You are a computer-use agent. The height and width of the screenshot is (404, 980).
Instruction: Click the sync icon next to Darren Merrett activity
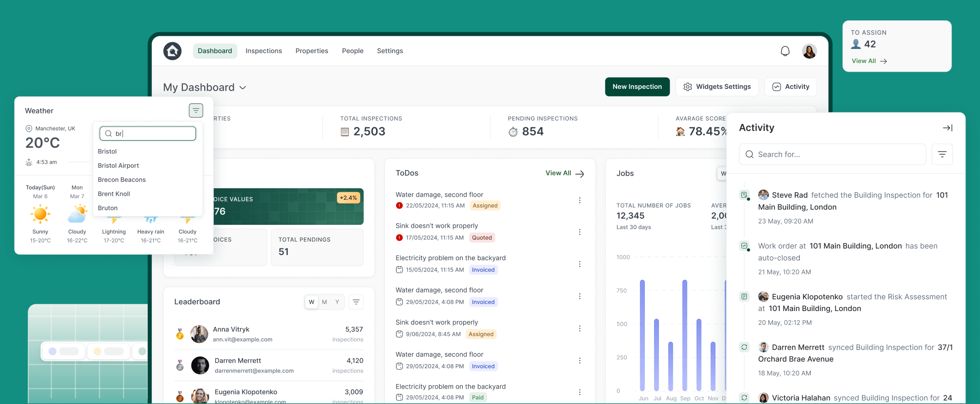point(744,347)
